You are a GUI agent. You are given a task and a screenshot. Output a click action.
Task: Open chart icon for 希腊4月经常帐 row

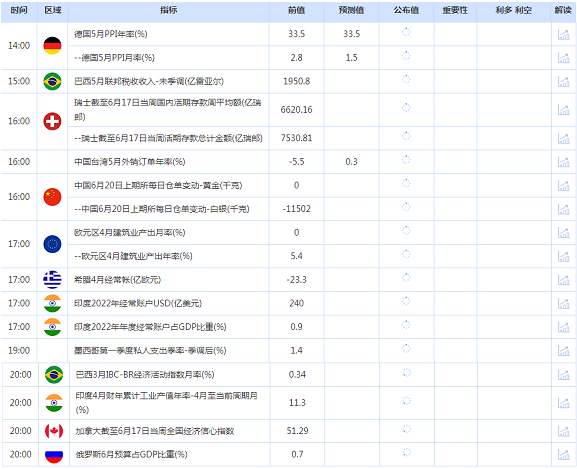pos(563,280)
